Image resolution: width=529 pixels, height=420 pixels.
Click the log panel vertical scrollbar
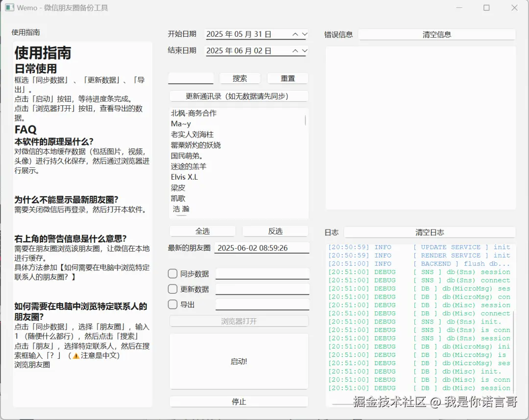(x=513, y=352)
